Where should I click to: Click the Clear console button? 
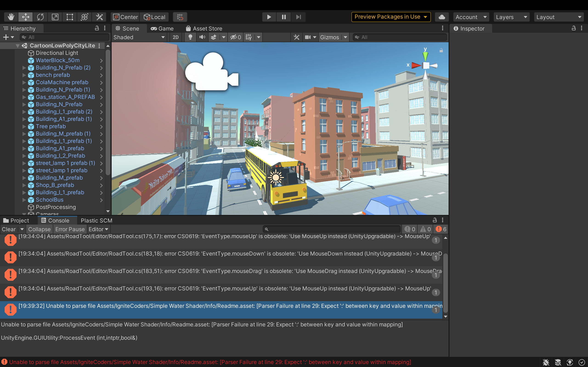[x=9, y=229]
